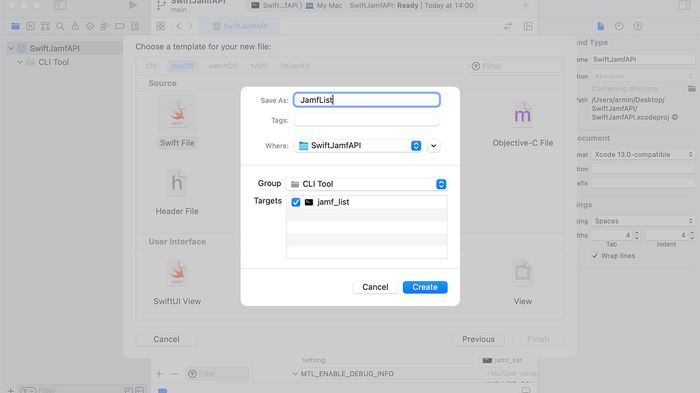The height and width of the screenshot is (393, 700).
Task: Reveal project path with arrow icon
Action: coord(675,117)
